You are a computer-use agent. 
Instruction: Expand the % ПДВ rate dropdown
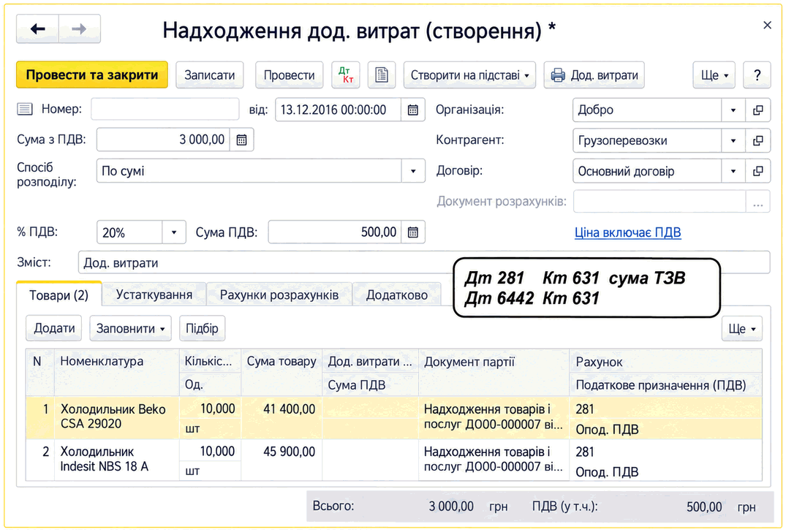[174, 232]
